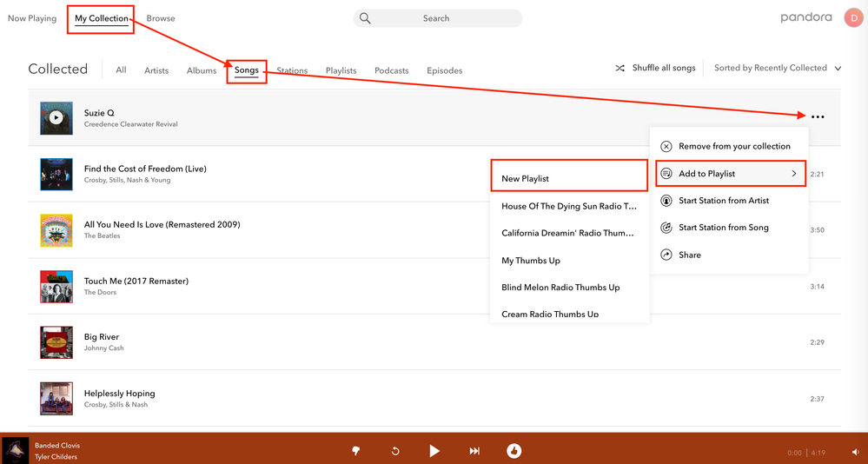Click Share in the context menu

point(690,255)
